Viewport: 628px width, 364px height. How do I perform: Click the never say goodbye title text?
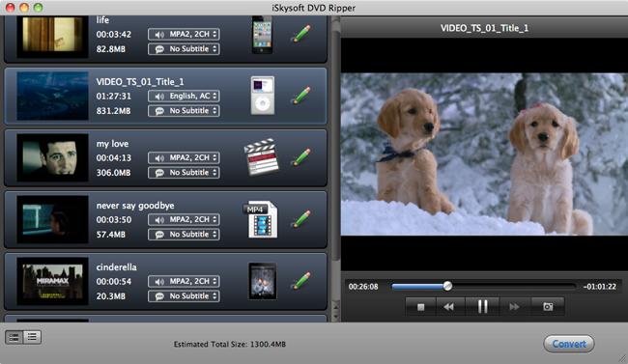135,206
